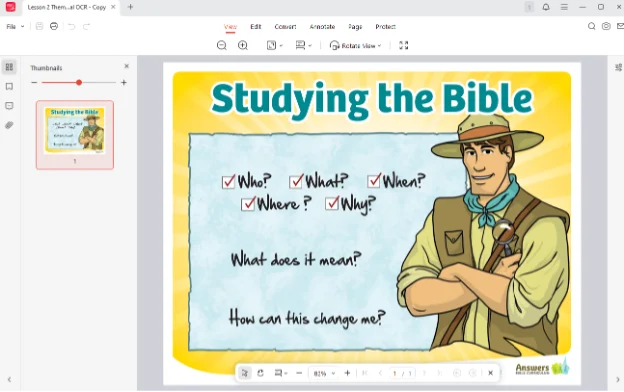The width and height of the screenshot is (624, 392).
Task: Click the previous view circle icon
Action: tap(457, 373)
